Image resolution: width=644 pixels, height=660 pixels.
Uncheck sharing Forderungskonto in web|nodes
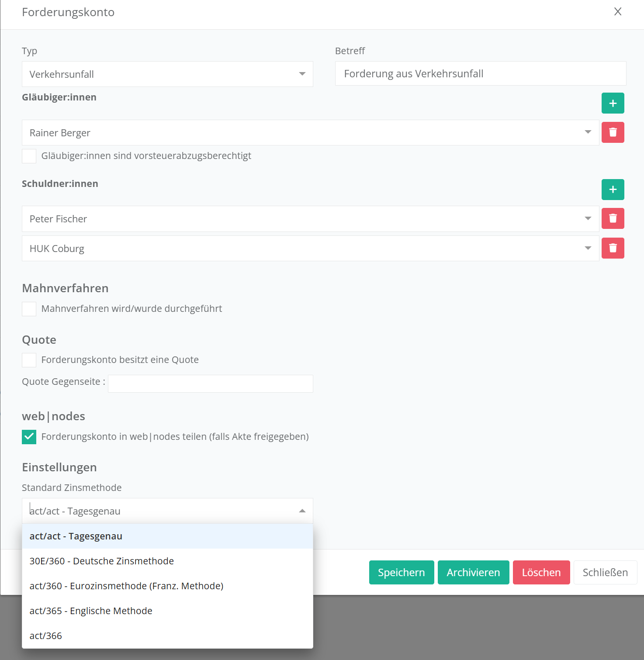coord(29,437)
